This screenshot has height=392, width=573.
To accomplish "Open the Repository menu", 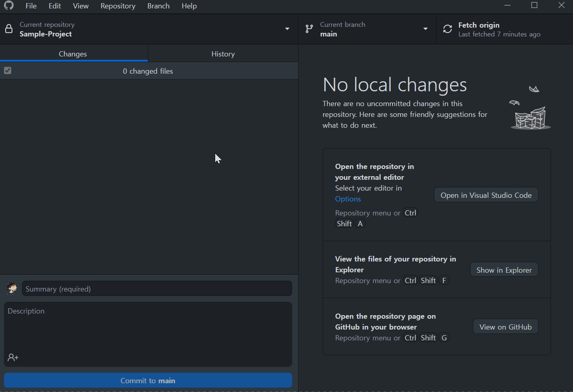I will (x=118, y=6).
